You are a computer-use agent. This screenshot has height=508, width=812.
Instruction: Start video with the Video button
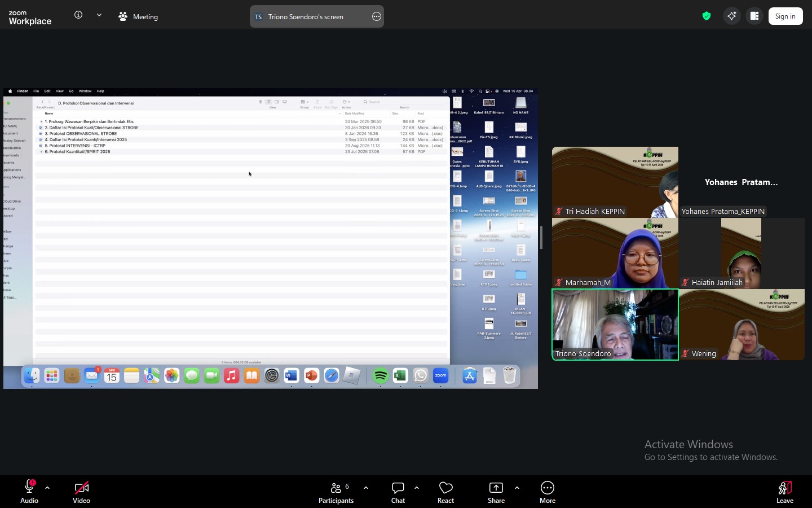pyautogui.click(x=81, y=488)
